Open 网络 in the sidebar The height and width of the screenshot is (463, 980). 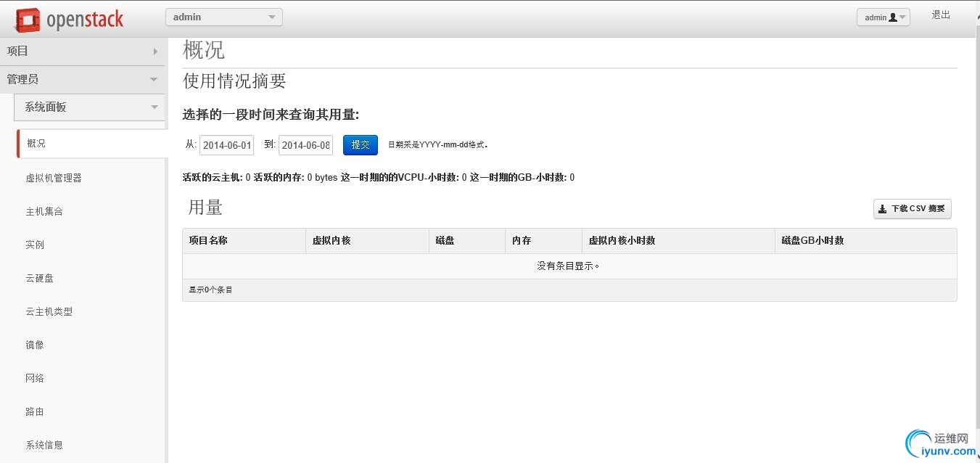tap(35, 378)
